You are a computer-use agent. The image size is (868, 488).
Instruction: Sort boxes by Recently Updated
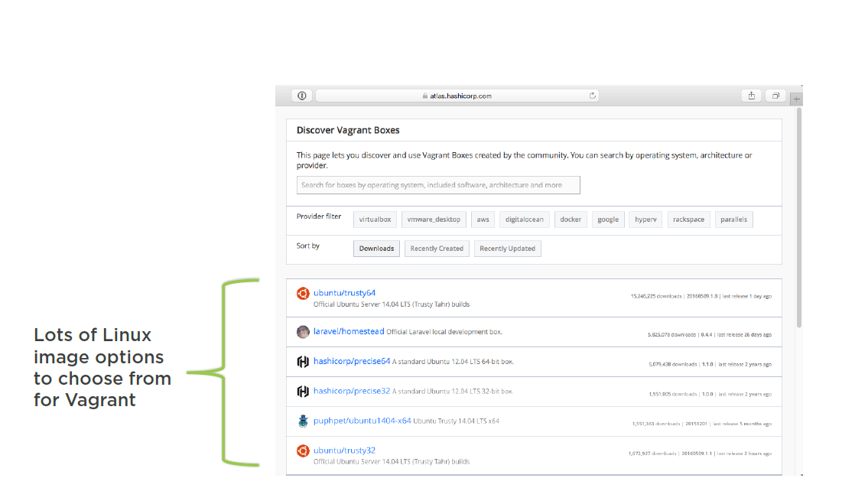click(507, 249)
